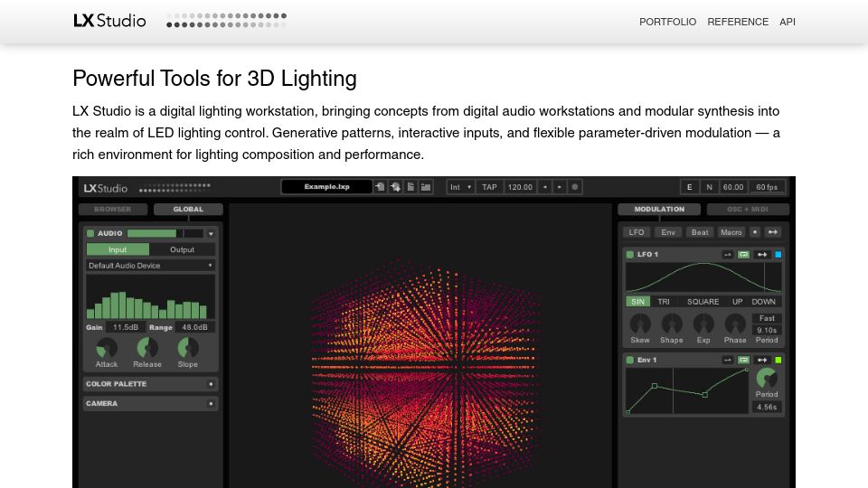Click the AUDIO level meter bar
This screenshot has height=488, width=868.
click(x=165, y=233)
